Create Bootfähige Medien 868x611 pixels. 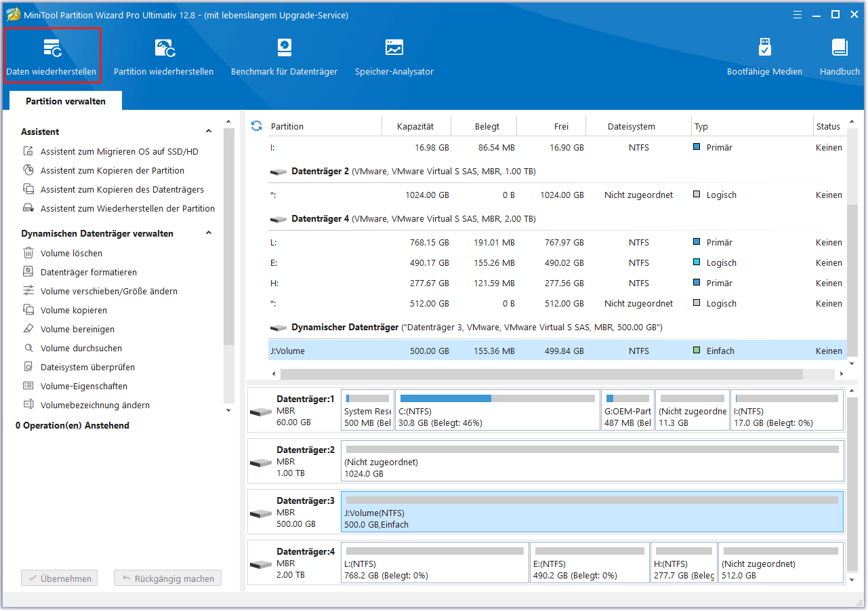(764, 56)
